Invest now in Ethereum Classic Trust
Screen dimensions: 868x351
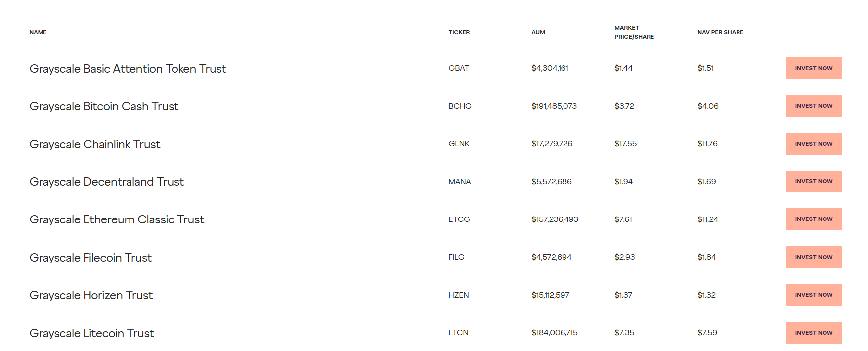(814, 219)
